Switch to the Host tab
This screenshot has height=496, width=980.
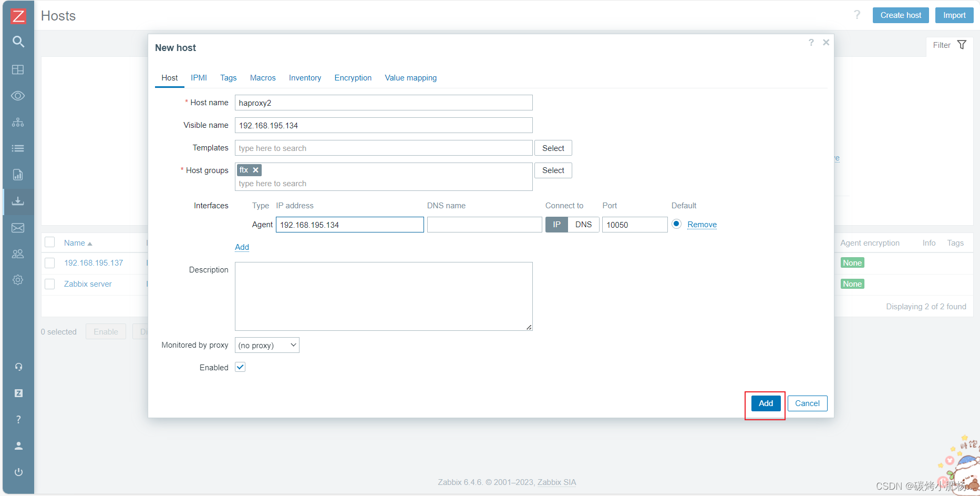[x=170, y=78]
